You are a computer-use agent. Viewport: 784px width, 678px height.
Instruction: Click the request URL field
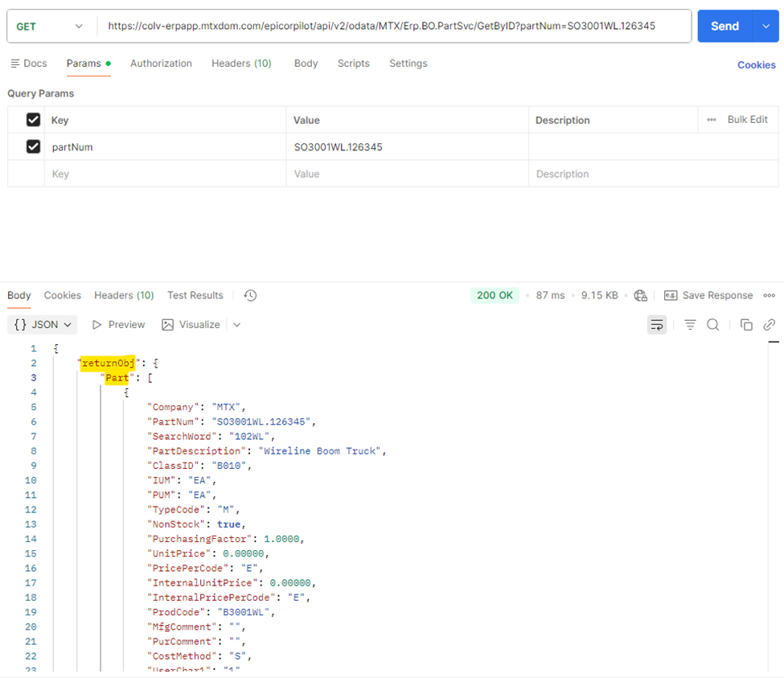click(394, 27)
